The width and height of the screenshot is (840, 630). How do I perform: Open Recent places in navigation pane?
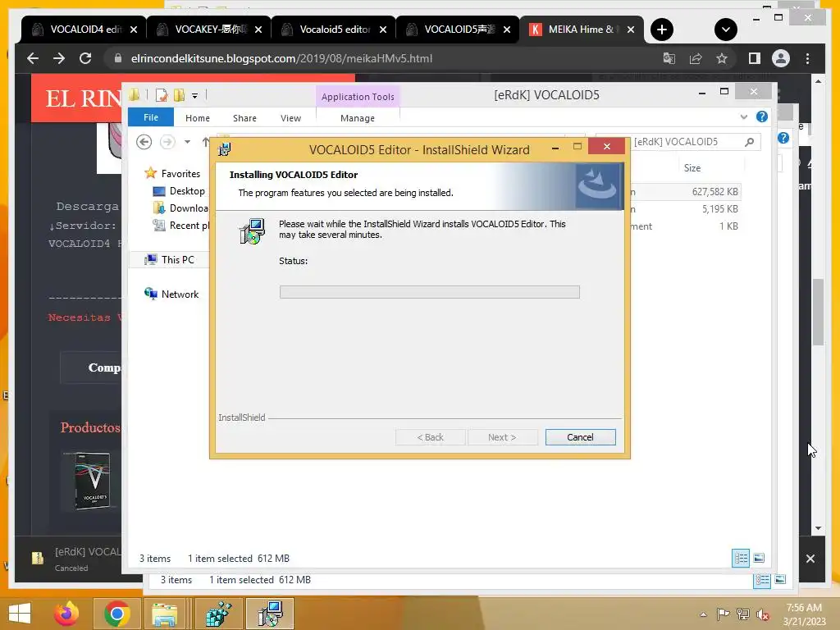coord(180,226)
